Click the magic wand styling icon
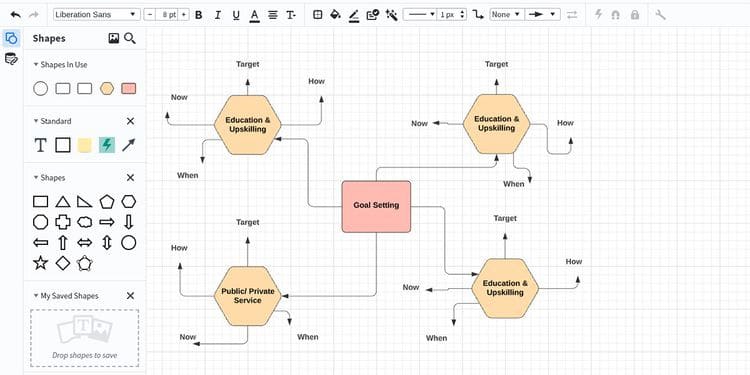 click(391, 15)
